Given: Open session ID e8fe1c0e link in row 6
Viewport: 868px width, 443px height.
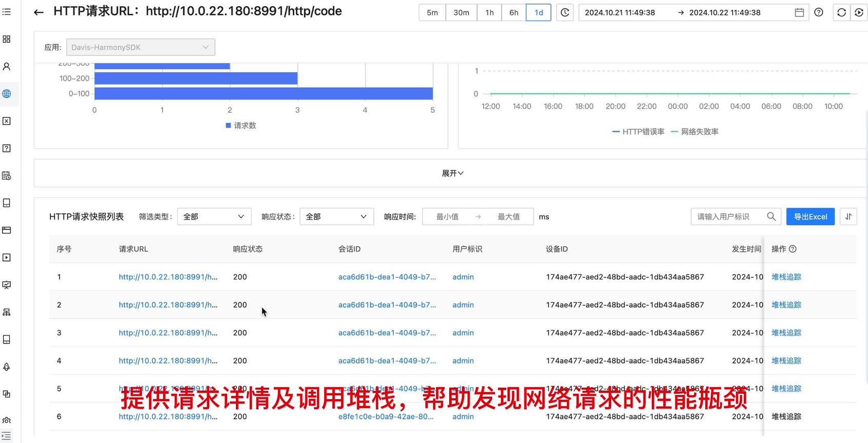Looking at the screenshot, I should (386, 416).
